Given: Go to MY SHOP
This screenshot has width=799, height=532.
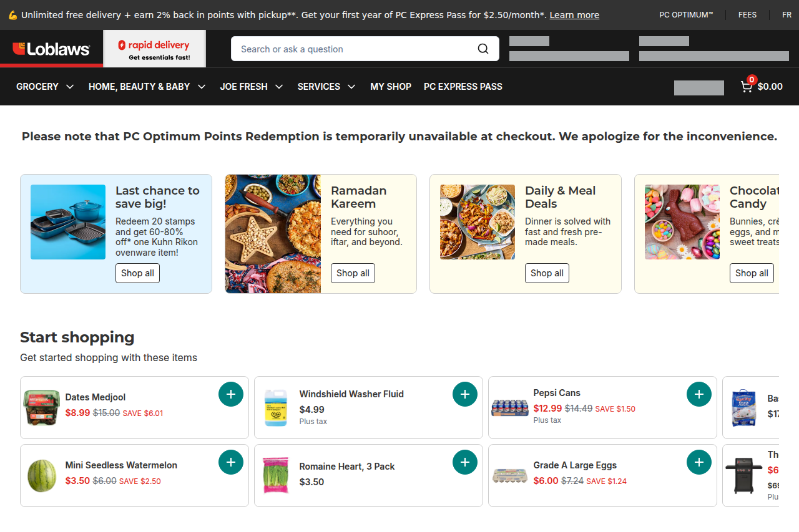Looking at the screenshot, I should click(391, 86).
